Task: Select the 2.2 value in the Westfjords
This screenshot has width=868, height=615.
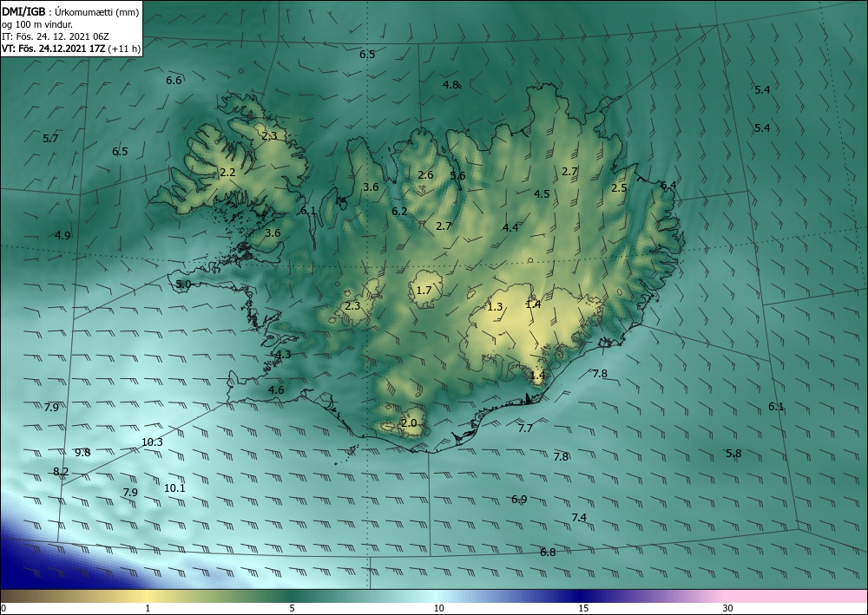Action: click(227, 173)
